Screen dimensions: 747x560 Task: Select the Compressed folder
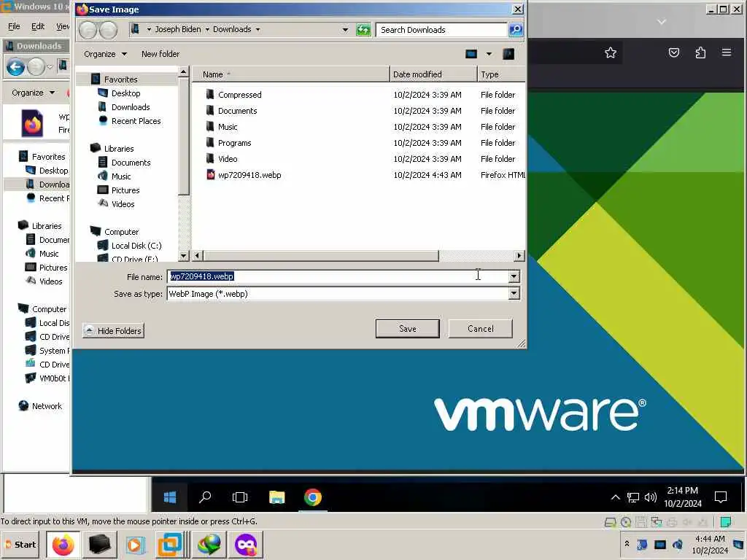[x=239, y=95]
